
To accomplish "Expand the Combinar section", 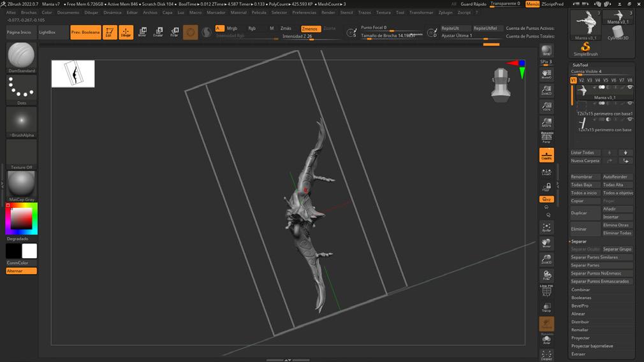I will [580, 289].
